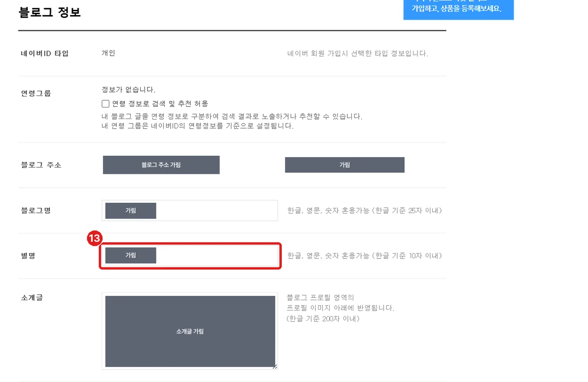Click the 네이버 회원 가입시 선택한 타입 정보입니다 note
Viewport: 588px width, 382px height.
pos(358,53)
